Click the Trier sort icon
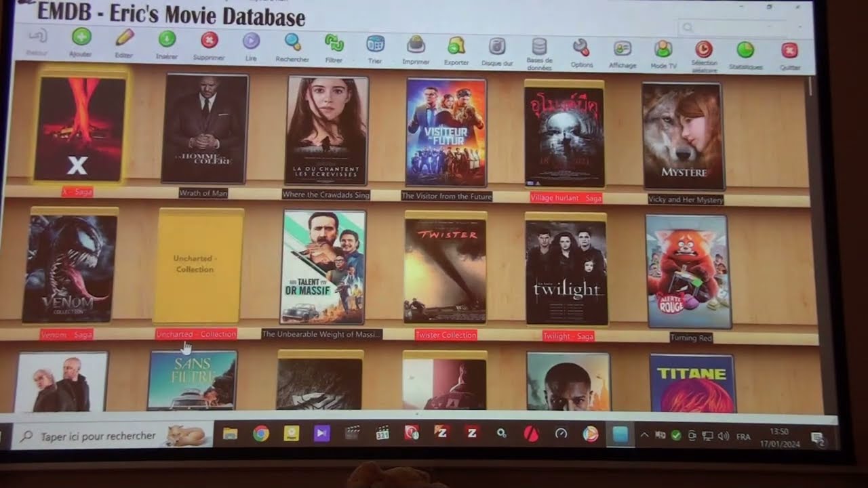Image resolution: width=868 pixels, height=488 pixels. [375, 43]
